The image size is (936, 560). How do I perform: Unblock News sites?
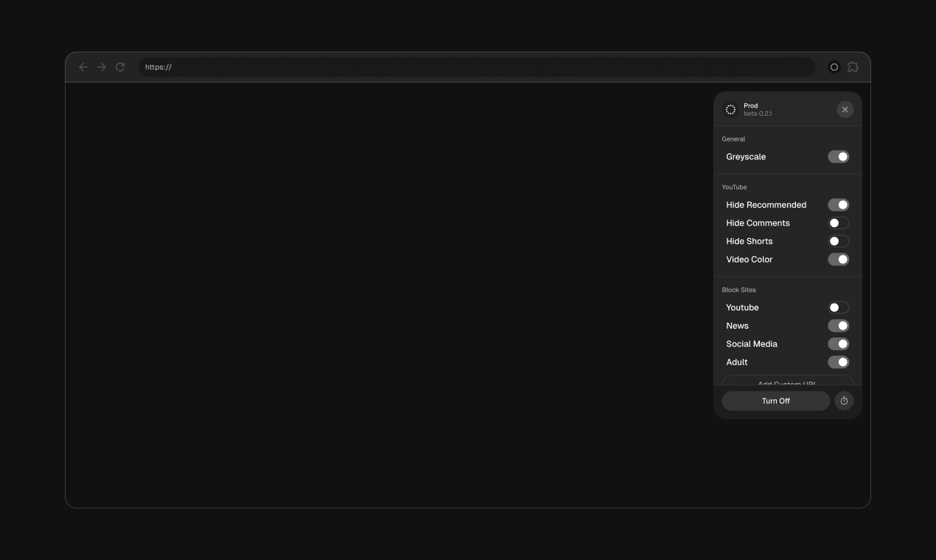(838, 325)
